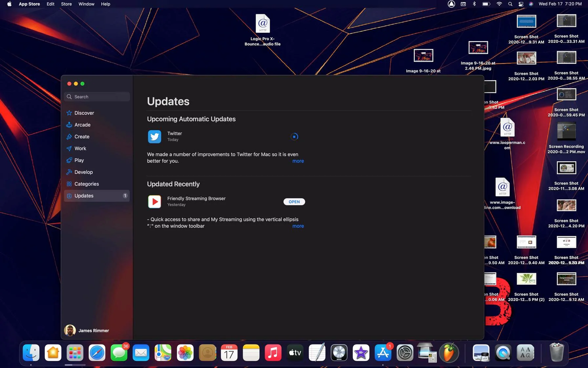588x368 pixels.
Task: Click James Rimmer avatar picture
Action: [x=70, y=331]
